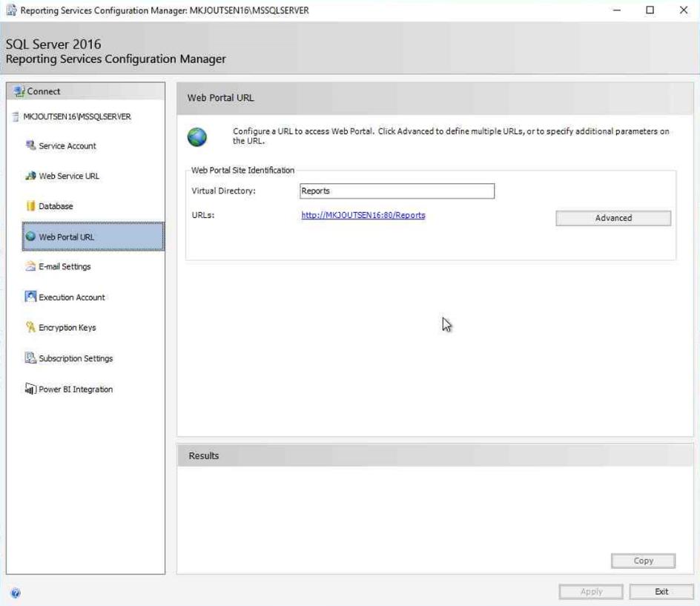The image size is (700, 606).
Task: Click the MKJOUTSEN16\MSSQLSERVER server icon
Action: [x=16, y=116]
